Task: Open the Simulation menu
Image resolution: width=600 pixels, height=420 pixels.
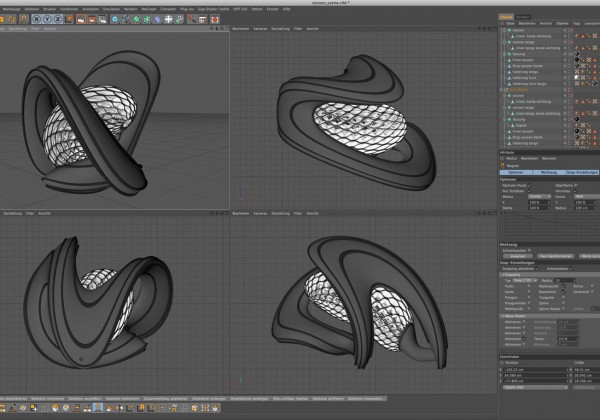Action: [x=111, y=9]
